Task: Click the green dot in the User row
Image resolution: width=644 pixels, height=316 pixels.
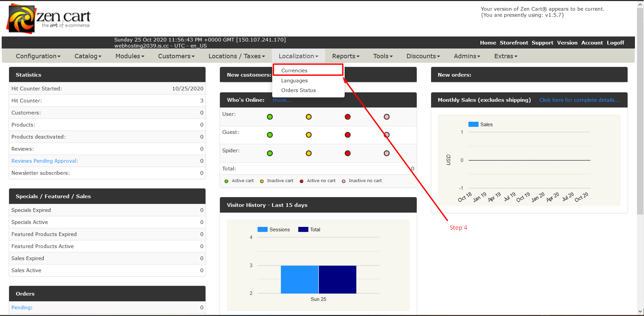Action: [270, 117]
